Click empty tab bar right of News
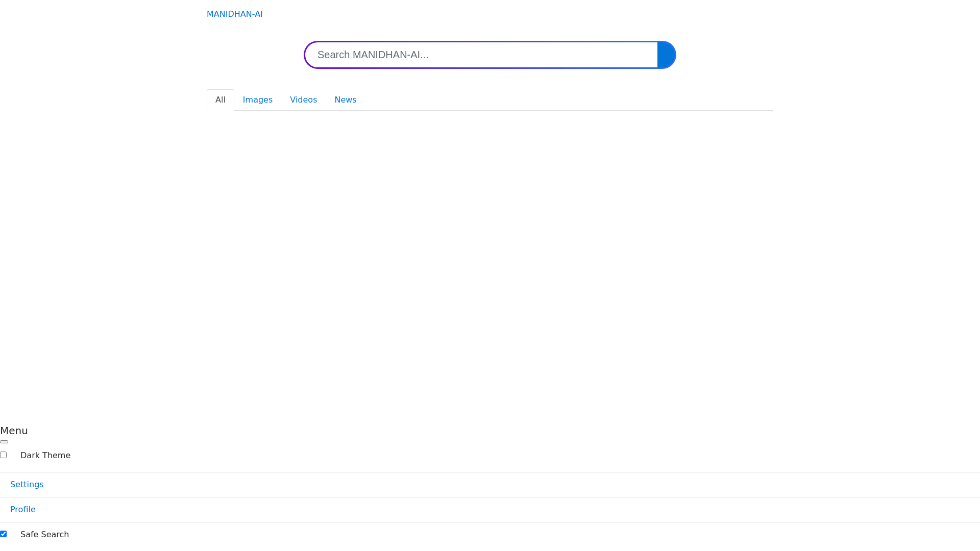Viewport: 980px width, 551px height. click(x=561, y=100)
